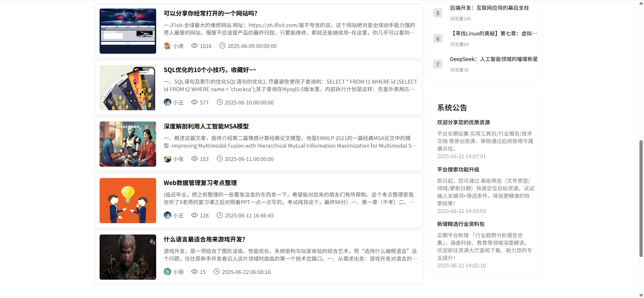Open DeepSeek人工智能领域的璀璨新星 in ranking

tap(494, 59)
